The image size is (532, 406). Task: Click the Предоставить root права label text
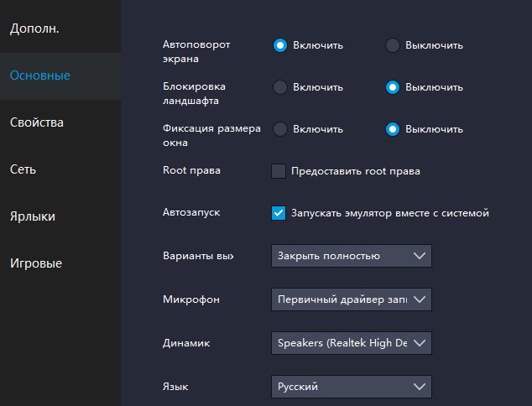click(x=355, y=171)
